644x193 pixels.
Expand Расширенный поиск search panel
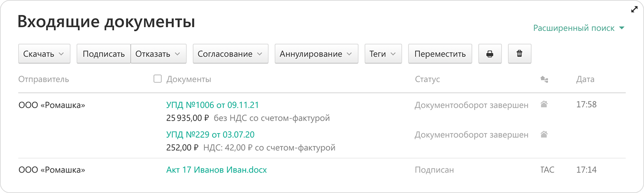(x=579, y=28)
